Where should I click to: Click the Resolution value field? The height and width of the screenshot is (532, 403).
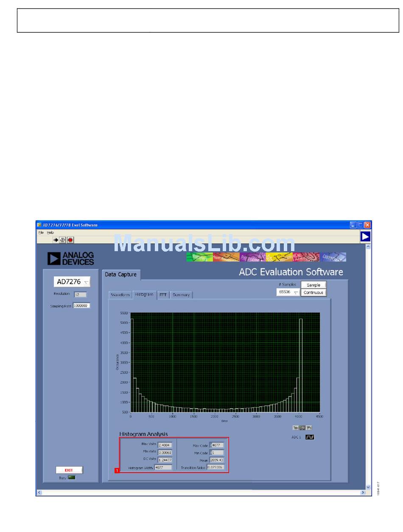point(80,294)
